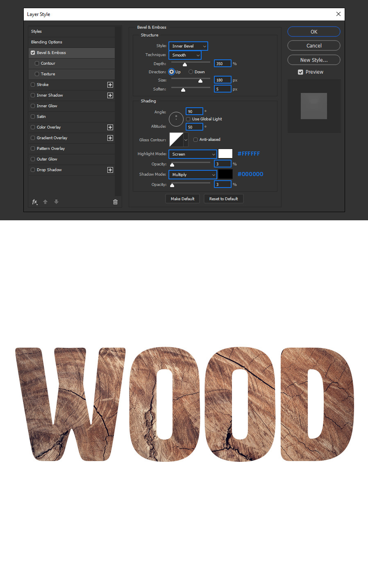Open Highlight Mode dropdown showing Screen
The image size is (368, 588).
(x=193, y=154)
